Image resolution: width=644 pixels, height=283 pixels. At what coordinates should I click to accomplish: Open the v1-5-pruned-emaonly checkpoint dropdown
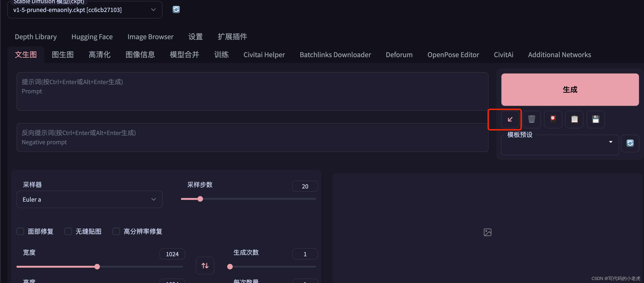coord(85,10)
